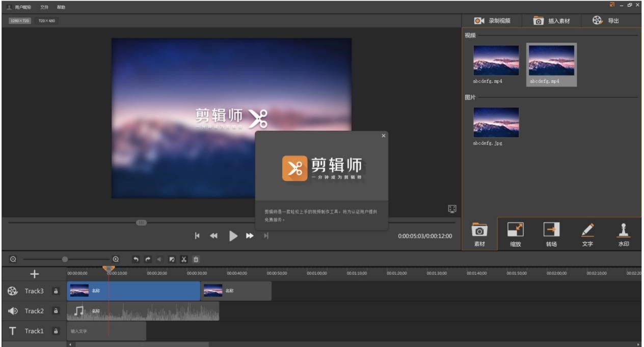Delete selected clip with the trash icon
644x347 pixels.
pyautogui.click(x=196, y=259)
